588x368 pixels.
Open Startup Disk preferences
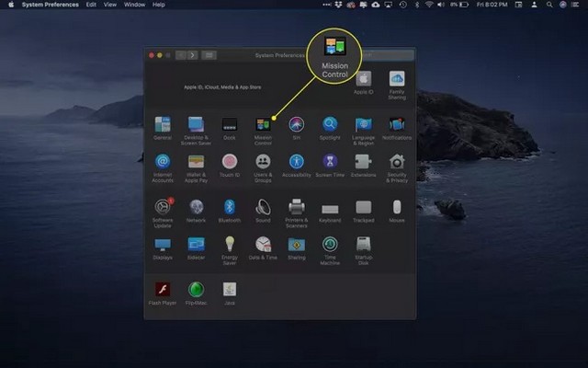pos(364,250)
